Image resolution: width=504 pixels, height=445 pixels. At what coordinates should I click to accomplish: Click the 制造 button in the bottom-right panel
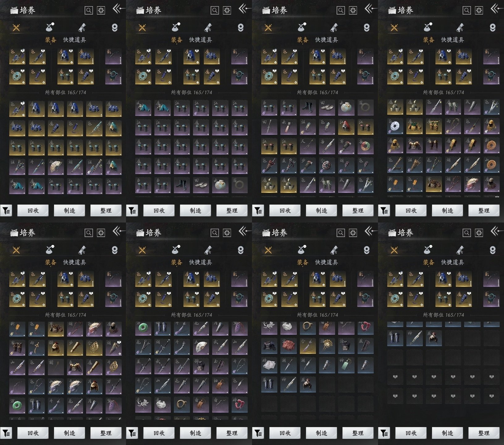447,433
